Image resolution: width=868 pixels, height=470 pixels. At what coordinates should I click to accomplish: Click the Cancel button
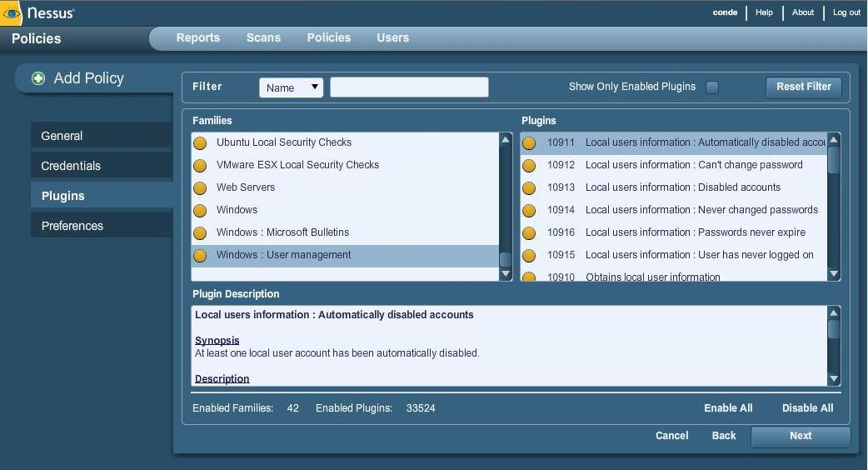671,436
